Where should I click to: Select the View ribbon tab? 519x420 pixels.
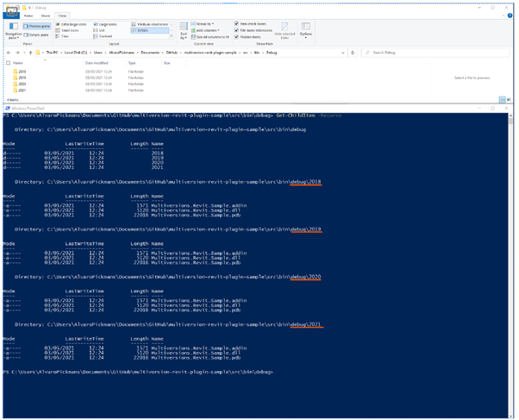(x=62, y=16)
